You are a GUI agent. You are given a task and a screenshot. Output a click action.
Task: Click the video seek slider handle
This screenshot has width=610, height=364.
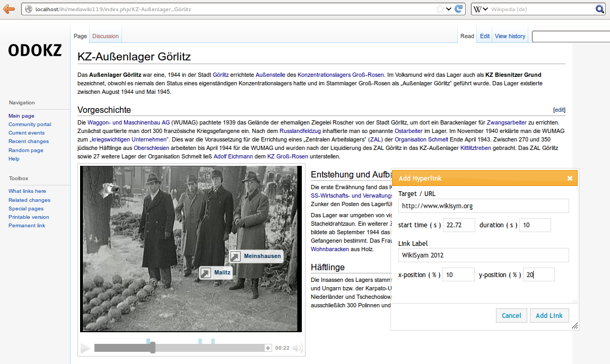click(153, 348)
